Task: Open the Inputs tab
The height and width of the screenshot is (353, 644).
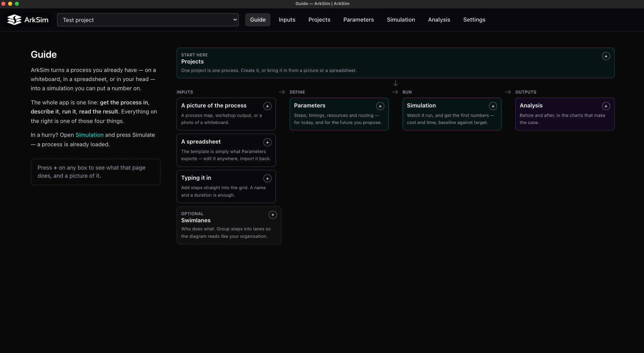Action: coord(287,20)
